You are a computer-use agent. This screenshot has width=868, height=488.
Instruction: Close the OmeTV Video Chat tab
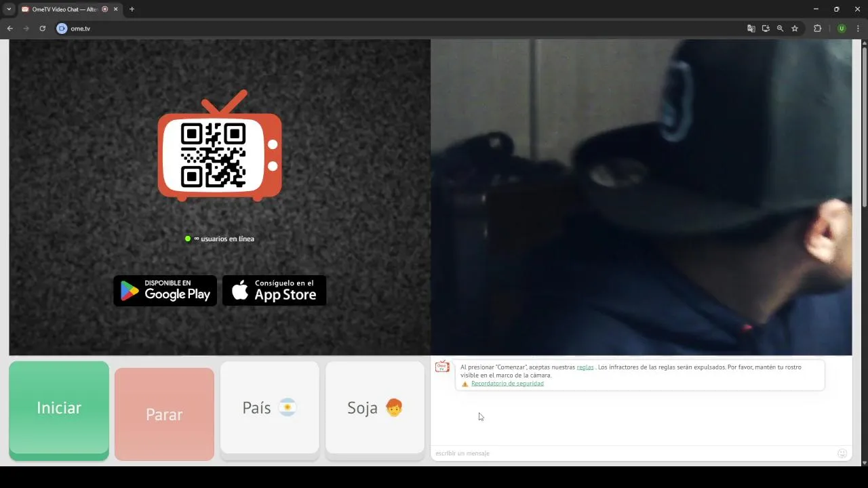coord(116,9)
